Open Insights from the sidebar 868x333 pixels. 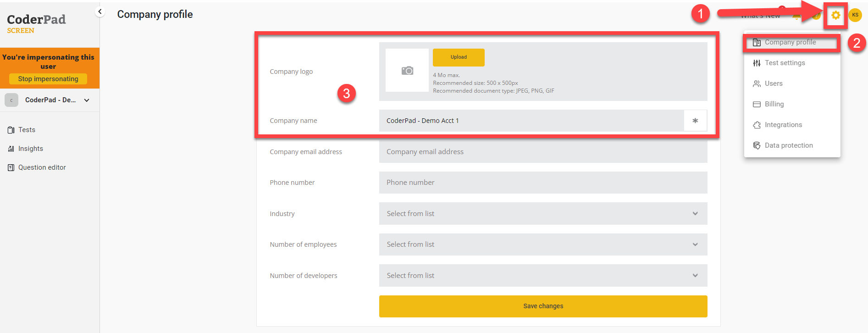30,149
